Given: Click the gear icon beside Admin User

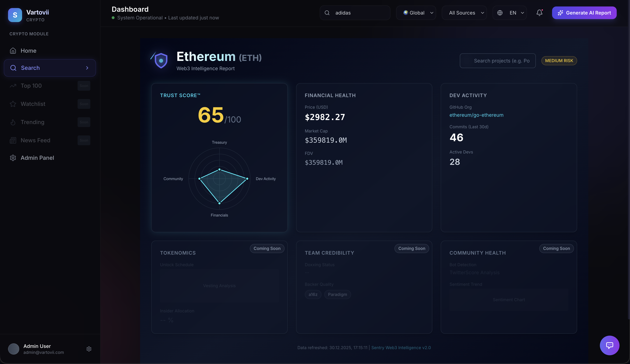Looking at the screenshot, I should (89, 349).
